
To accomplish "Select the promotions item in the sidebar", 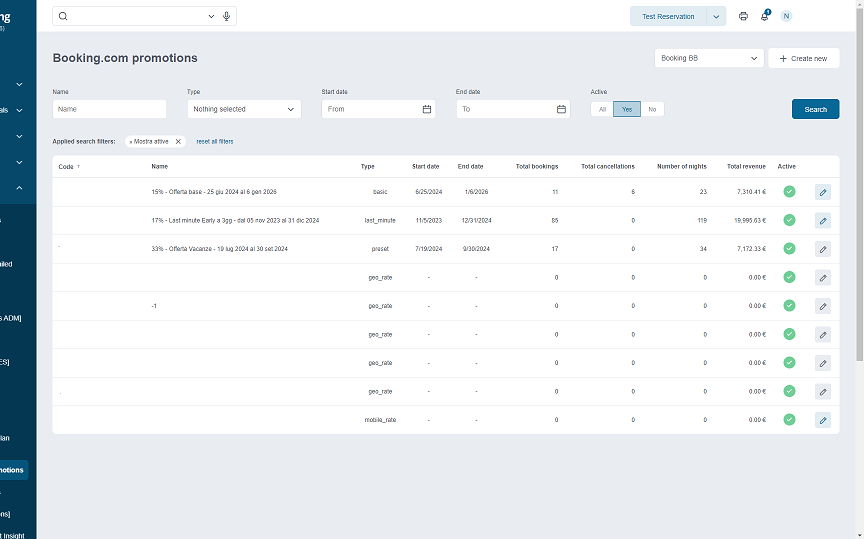I will pyautogui.click(x=14, y=470).
